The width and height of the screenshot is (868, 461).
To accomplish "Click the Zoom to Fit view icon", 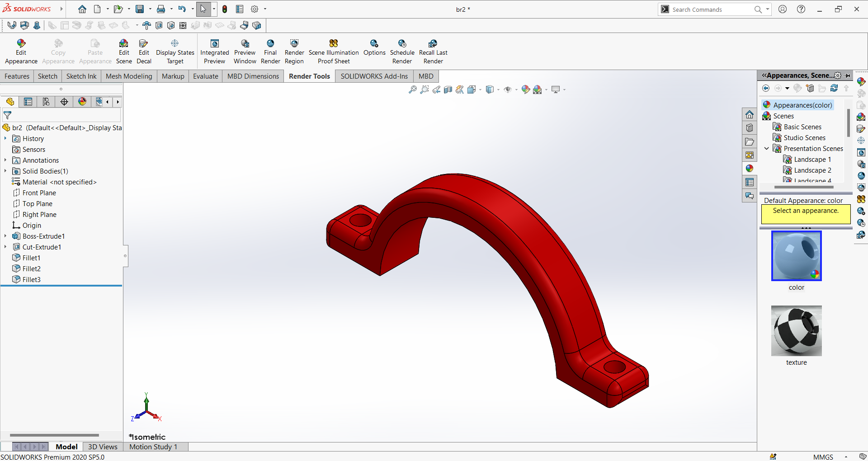I will click(413, 89).
